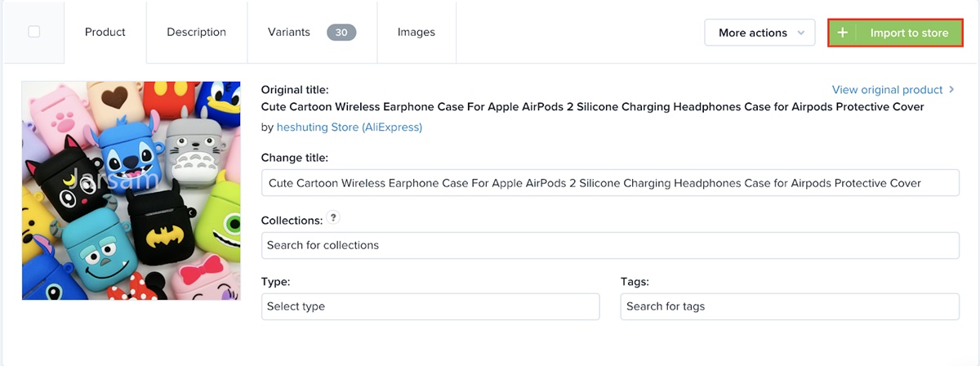Switch to the Description tab
The width and height of the screenshot is (980, 366).
[x=196, y=33]
